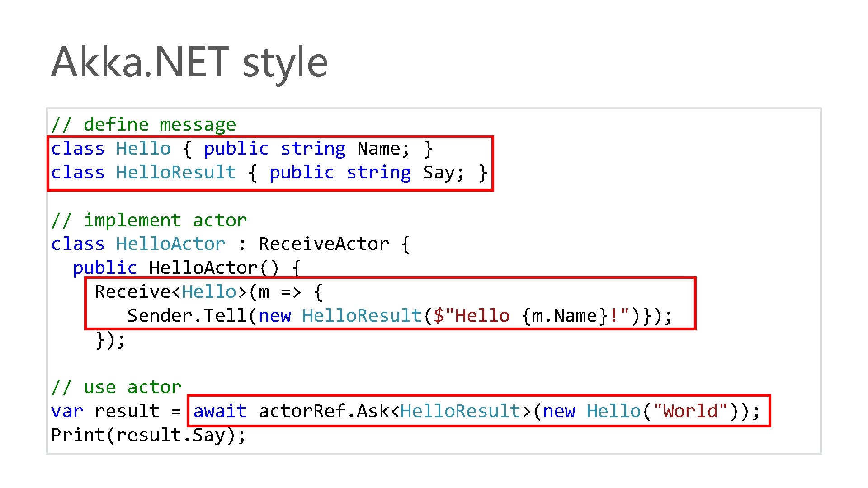Viewport: 868px width, 488px height.
Task: Click the '// use actor' comment
Action: [116, 388]
